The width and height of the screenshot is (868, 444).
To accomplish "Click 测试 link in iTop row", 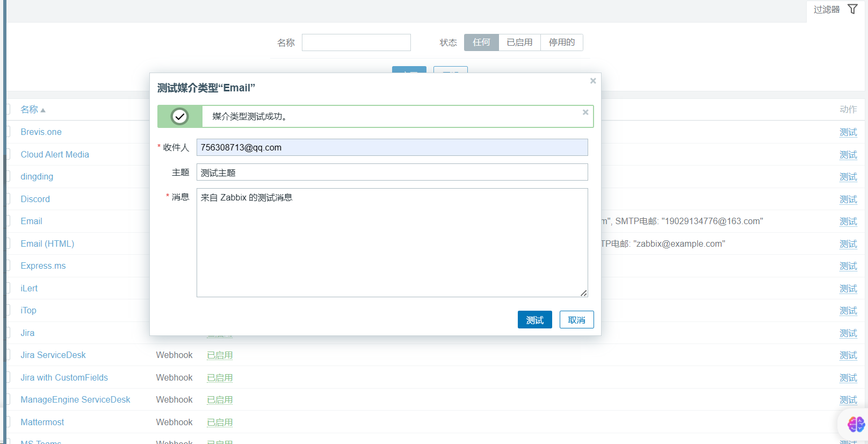I will [x=848, y=311].
